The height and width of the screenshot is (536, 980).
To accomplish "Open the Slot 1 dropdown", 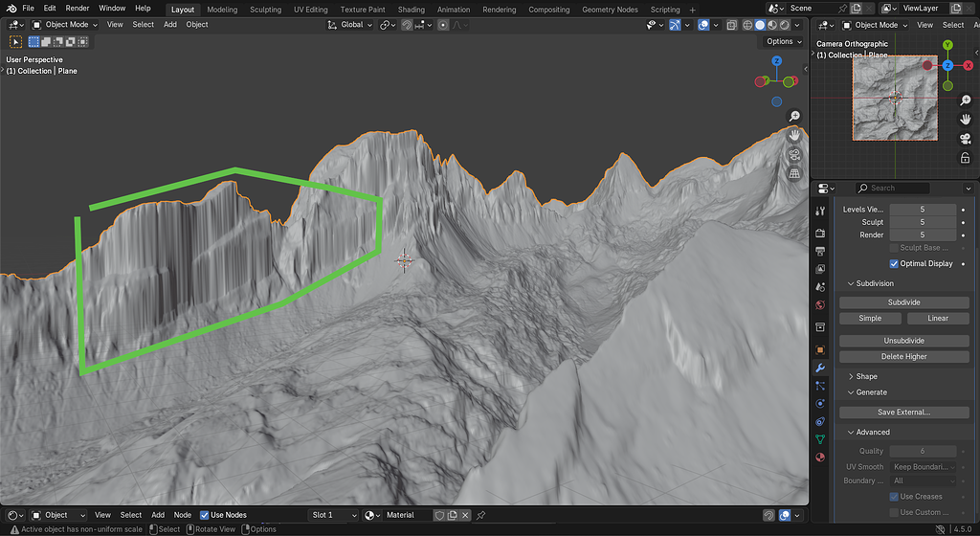I will tap(333, 515).
